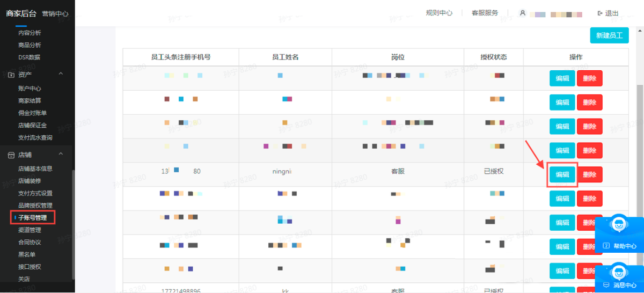Screen dimensions: 644x293
Task: Click 编辑 in the first table row
Action: click(562, 78)
